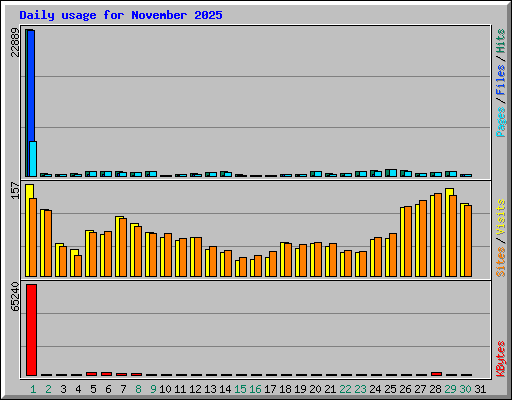Click day label 10 on the x-axis
This screenshot has height=400, width=512.
pos(165,389)
